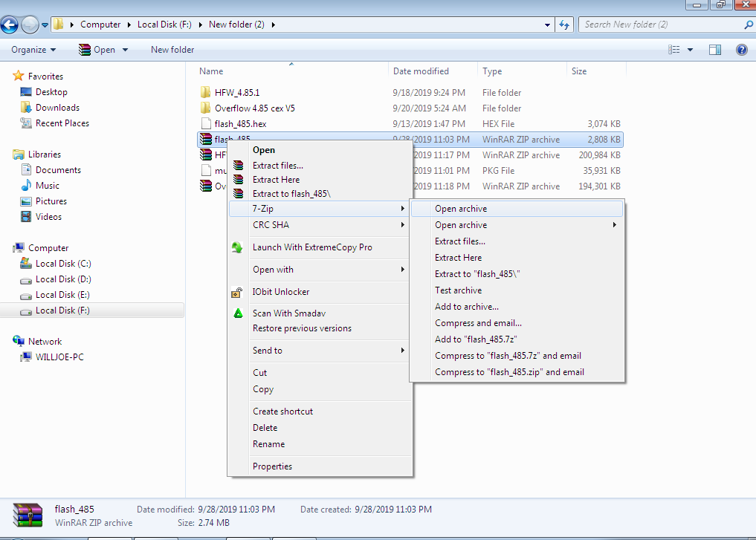Select the Overflow 4.85 cex V5 folder
This screenshot has width=756, height=540.
(254, 108)
